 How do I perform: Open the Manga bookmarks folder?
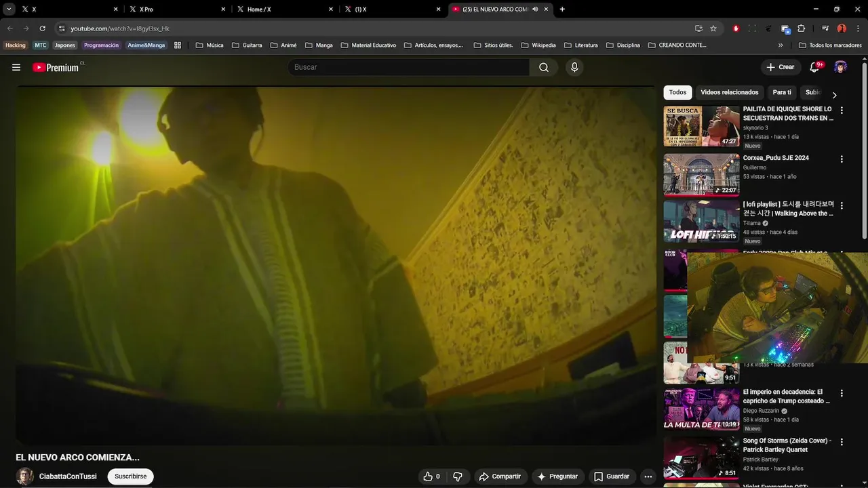(319, 45)
